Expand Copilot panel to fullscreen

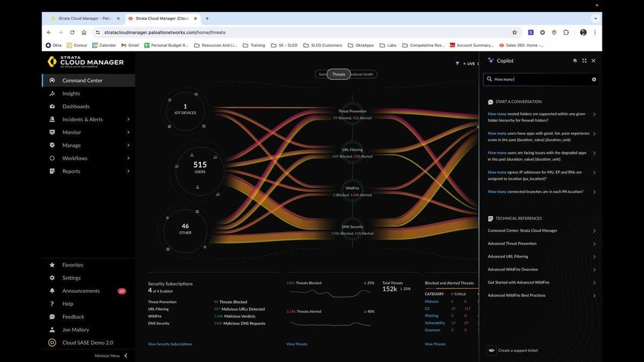pyautogui.click(x=584, y=61)
